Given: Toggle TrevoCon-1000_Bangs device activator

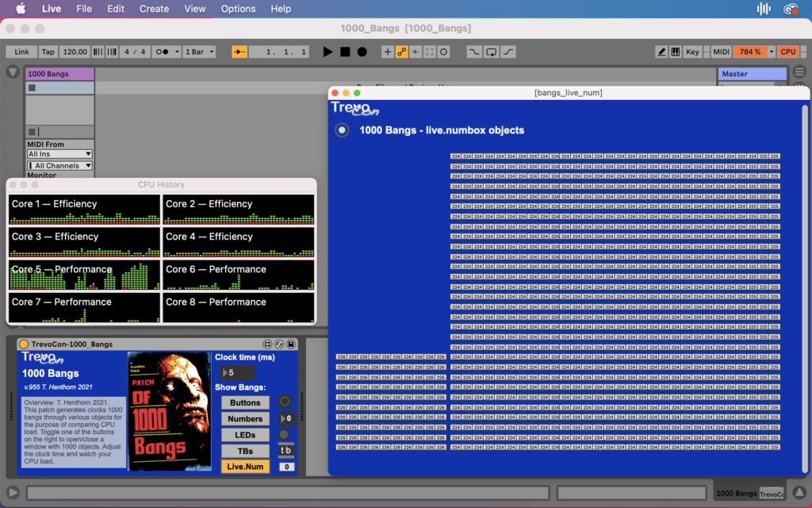Looking at the screenshot, I should pyautogui.click(x=24, y=344).
